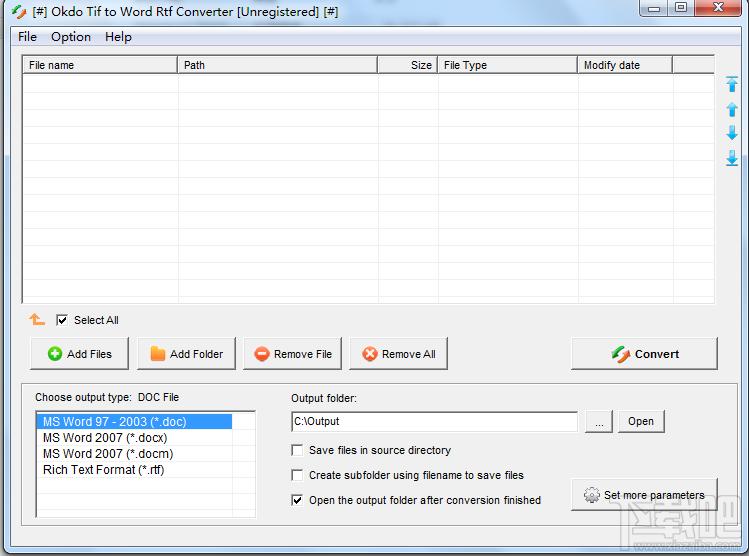Image resolution: width=749 pixels, height=556 pixels.
Task: Click the Okdo app icon in title bar
Action: pyautogui.click(x=19, y=11)
